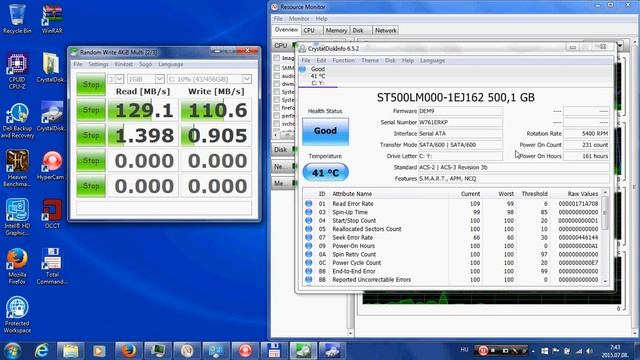The height and width of the screenshot is (360, 640).
Task: Select the OCCT desktop icon
Action: (x=52, y=214)
